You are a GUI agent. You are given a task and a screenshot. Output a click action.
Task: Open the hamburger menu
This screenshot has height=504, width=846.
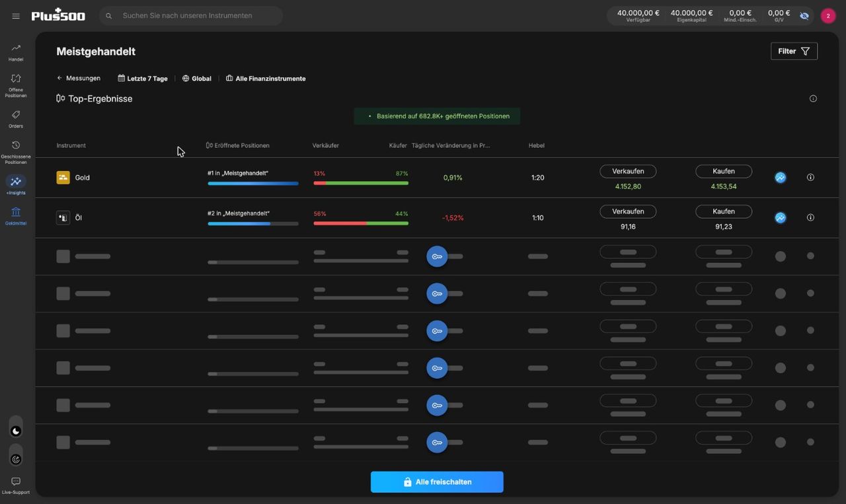[x=16, y=16]
